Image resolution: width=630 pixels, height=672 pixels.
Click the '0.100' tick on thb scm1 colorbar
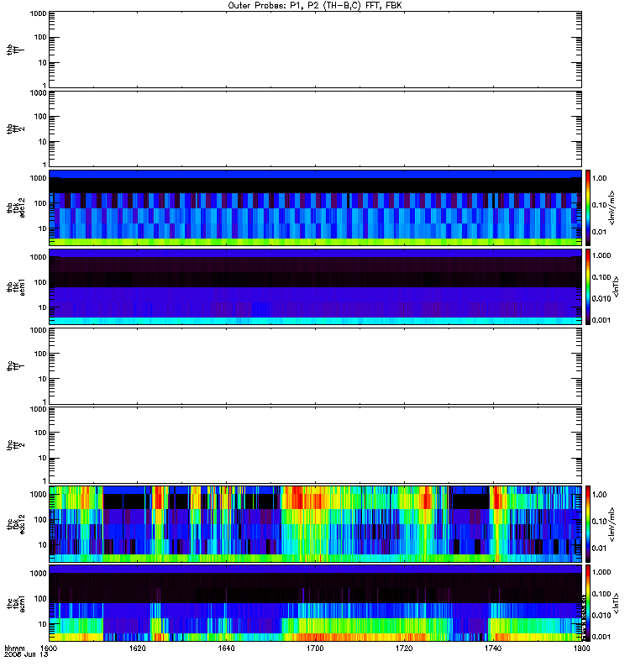click(x=601, y=277)
